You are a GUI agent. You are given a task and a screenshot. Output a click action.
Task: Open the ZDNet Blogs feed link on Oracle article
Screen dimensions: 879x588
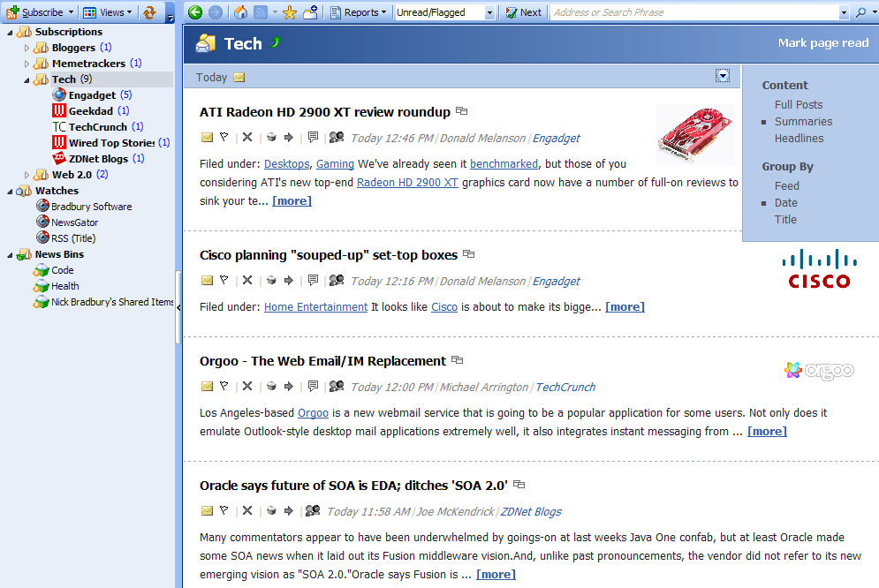[531, 511]
